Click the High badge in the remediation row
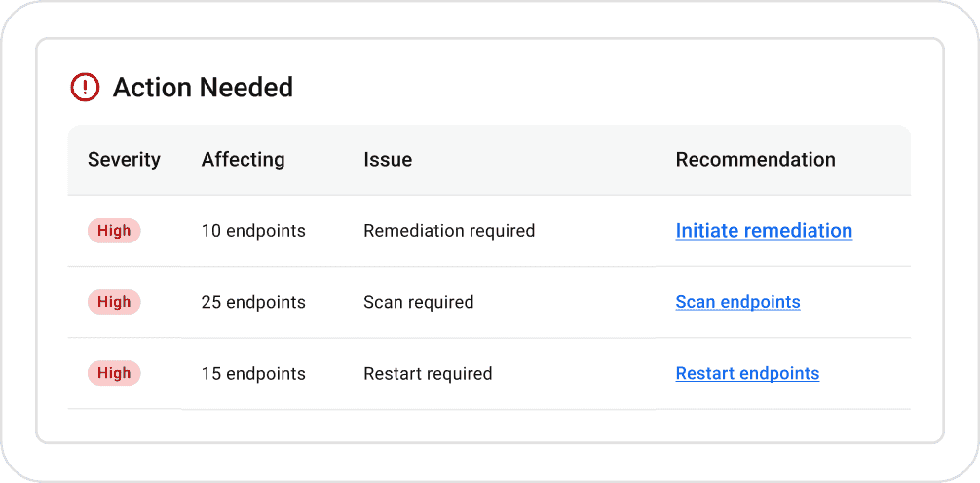980x483 pixels. point(114,231)
